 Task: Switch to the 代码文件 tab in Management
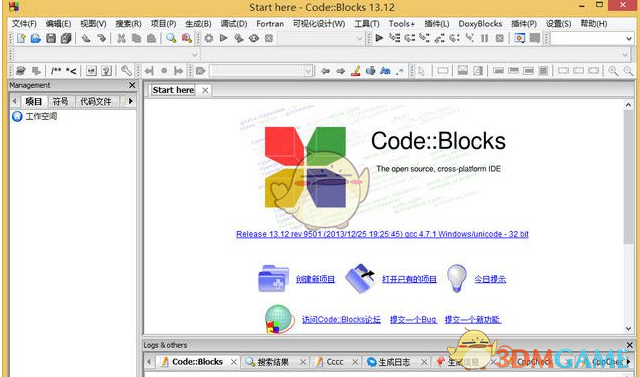pyautogui.click(x=96, y=101)
